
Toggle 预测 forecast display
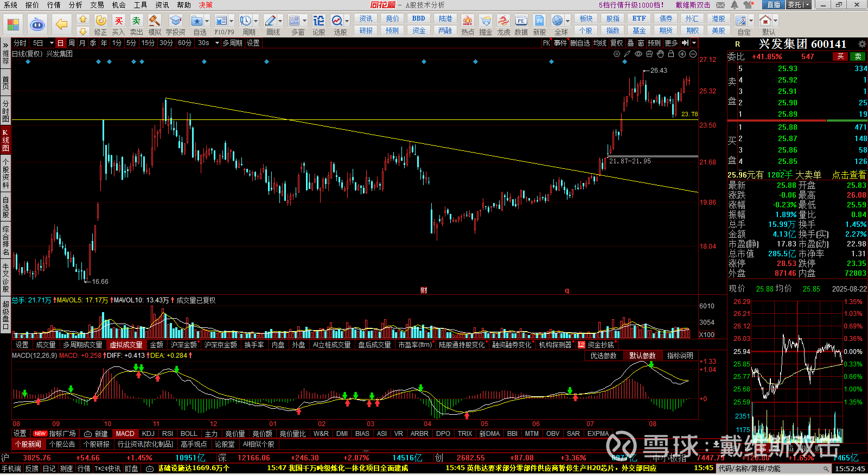click(654, 43)
